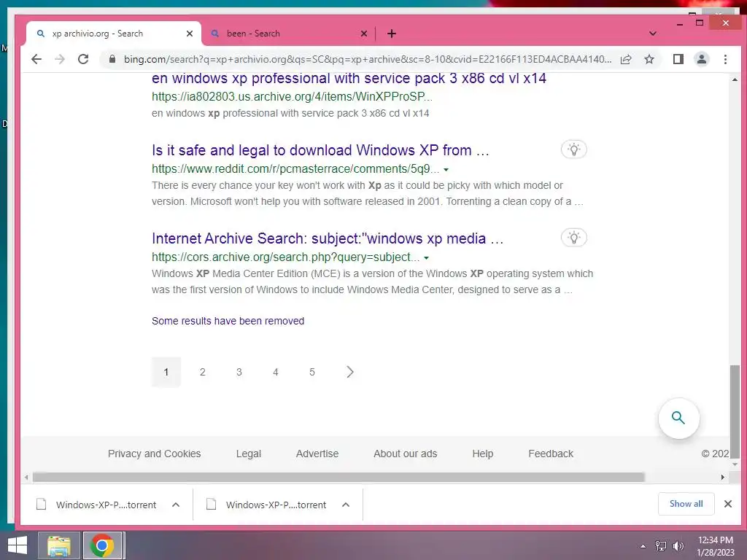Go to results page 3
747x560 pixels.
point(239,372)
